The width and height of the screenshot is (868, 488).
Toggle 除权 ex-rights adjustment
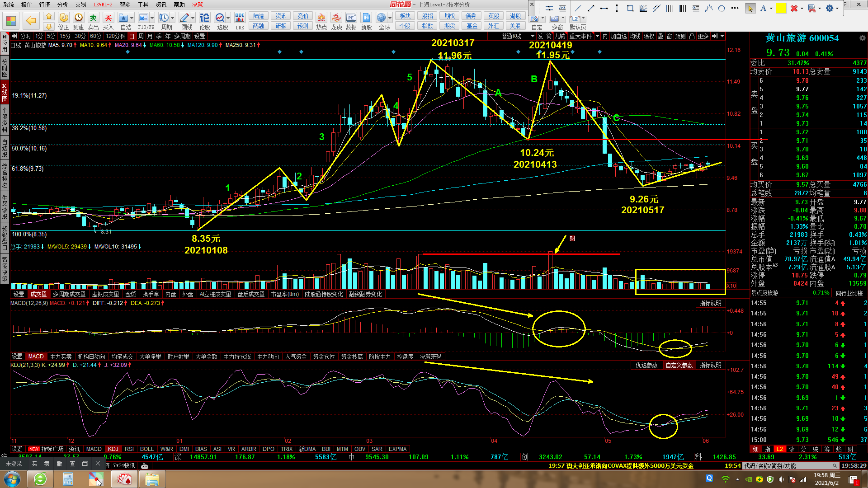[649, 36]
